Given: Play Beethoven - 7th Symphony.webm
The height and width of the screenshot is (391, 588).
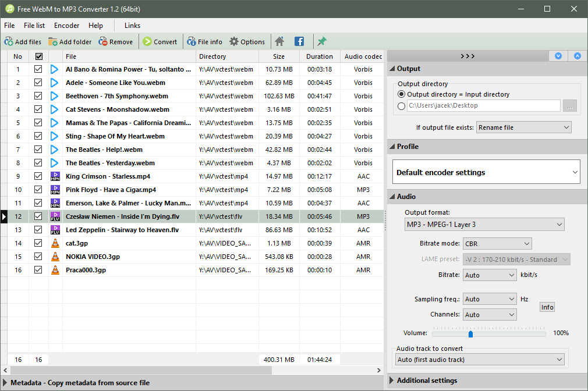Looking at the screenshot, I should coord(54,96).
